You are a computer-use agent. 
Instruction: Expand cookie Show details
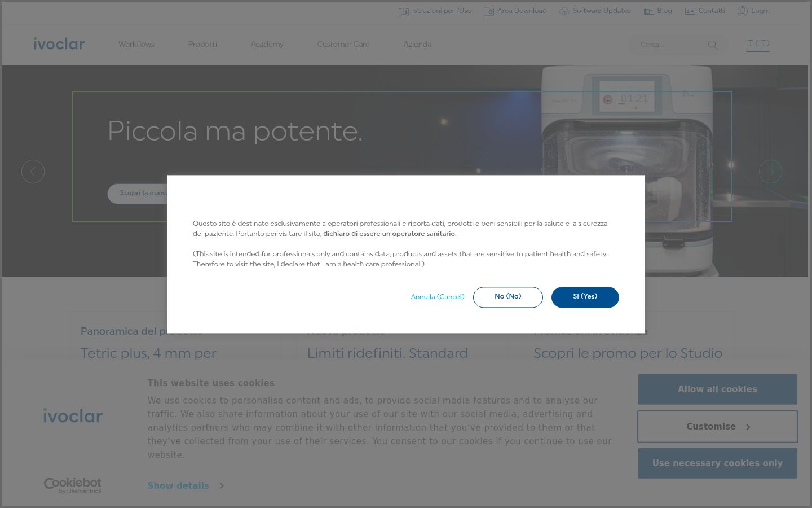tap(186, 485)
